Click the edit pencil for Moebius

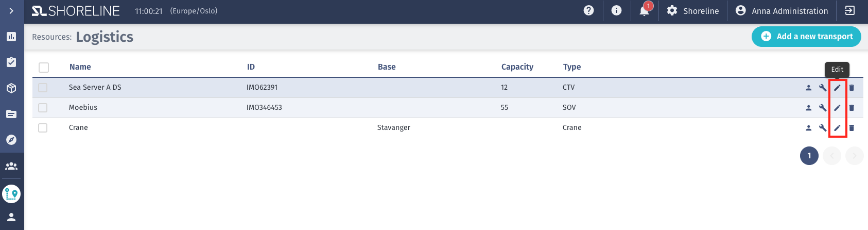837,108
